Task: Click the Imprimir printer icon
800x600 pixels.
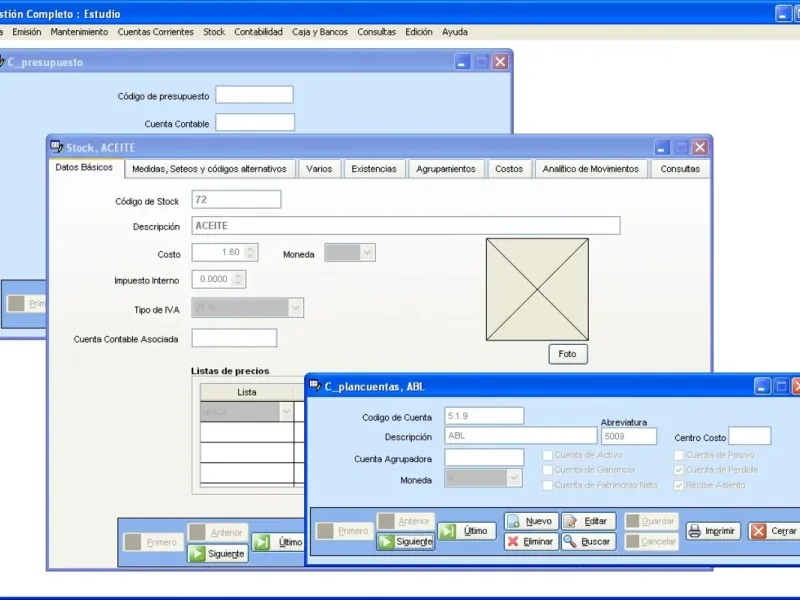Action: click(694, 531)
